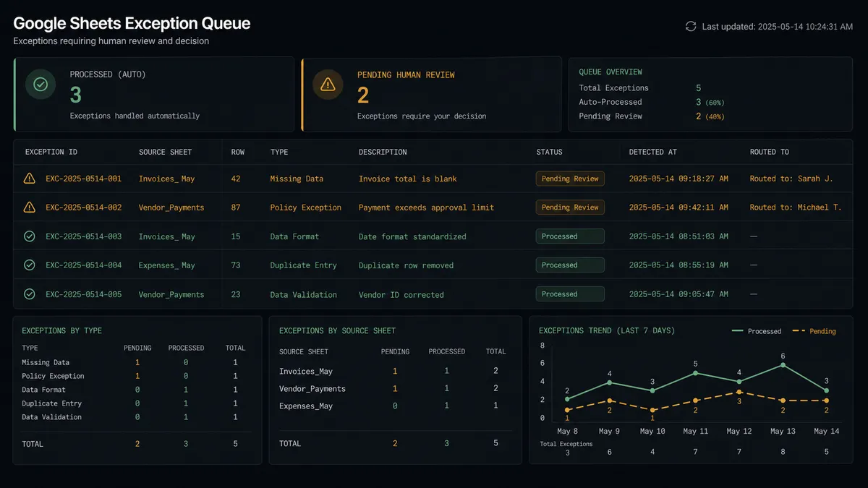Click Pending Review badge for Invoice total is blank
Image resolution: width=868 pixels, height=488 pixels.
click(x=570, y=179)
